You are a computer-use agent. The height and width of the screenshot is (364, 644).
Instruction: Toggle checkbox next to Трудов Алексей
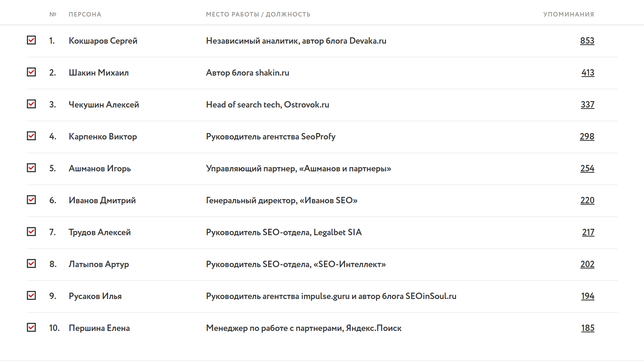point(31,232)
